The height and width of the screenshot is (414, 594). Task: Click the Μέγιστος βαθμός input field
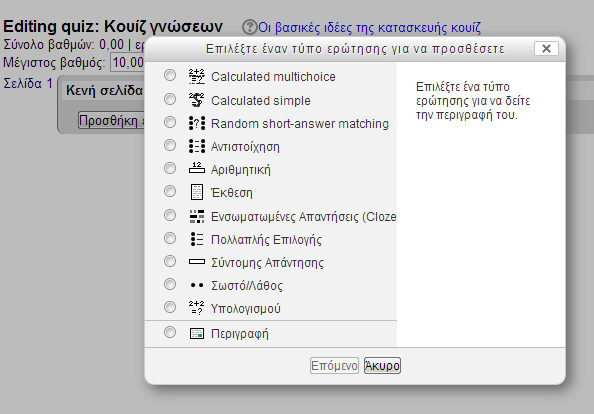[127, 62]
